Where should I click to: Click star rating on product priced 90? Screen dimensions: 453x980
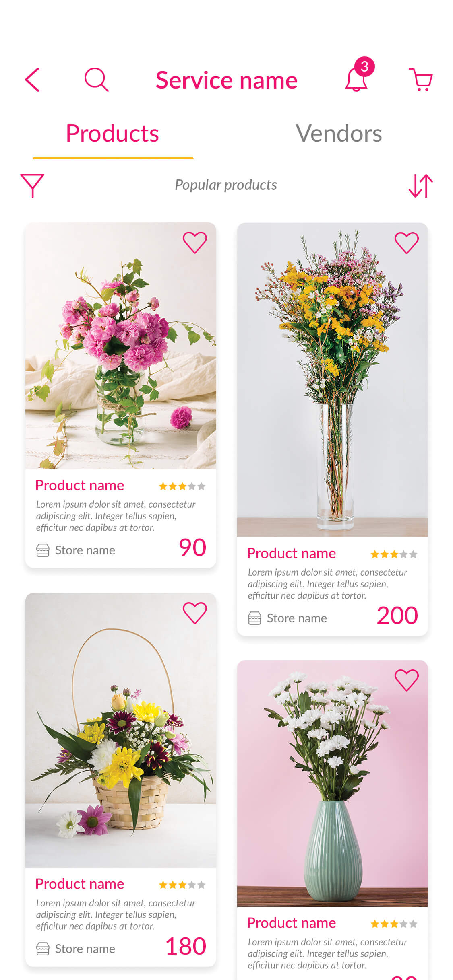point(182,486)
